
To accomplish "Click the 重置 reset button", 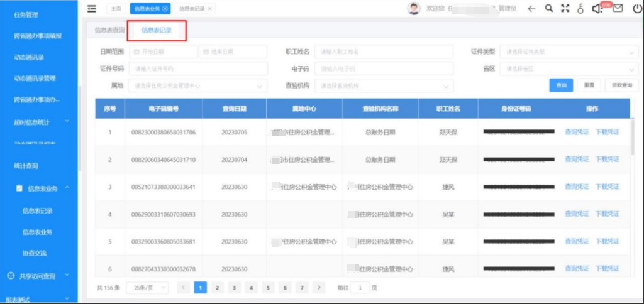I will [589, 85].
